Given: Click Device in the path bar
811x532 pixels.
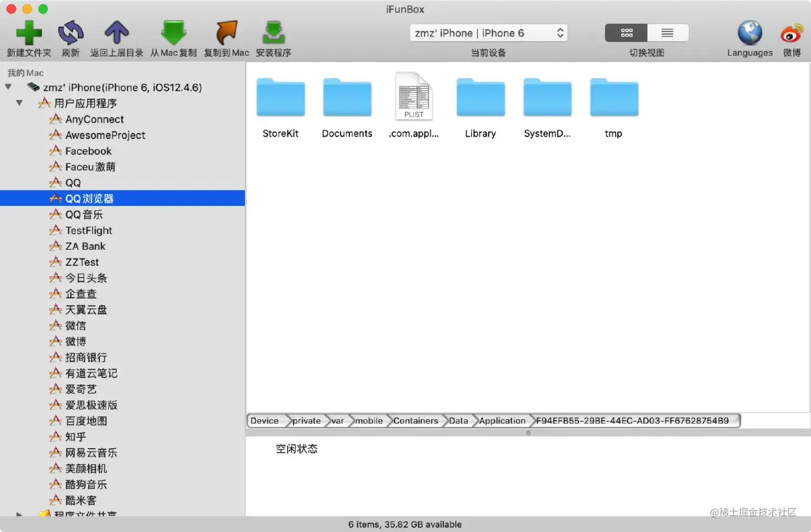Looking at the screenshot, I should 265,421.
